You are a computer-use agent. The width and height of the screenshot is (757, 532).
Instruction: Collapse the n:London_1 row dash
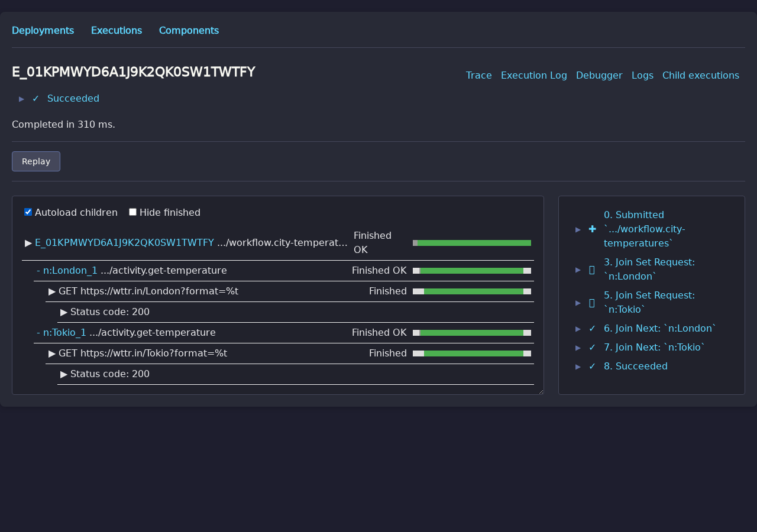pos(38,270)
